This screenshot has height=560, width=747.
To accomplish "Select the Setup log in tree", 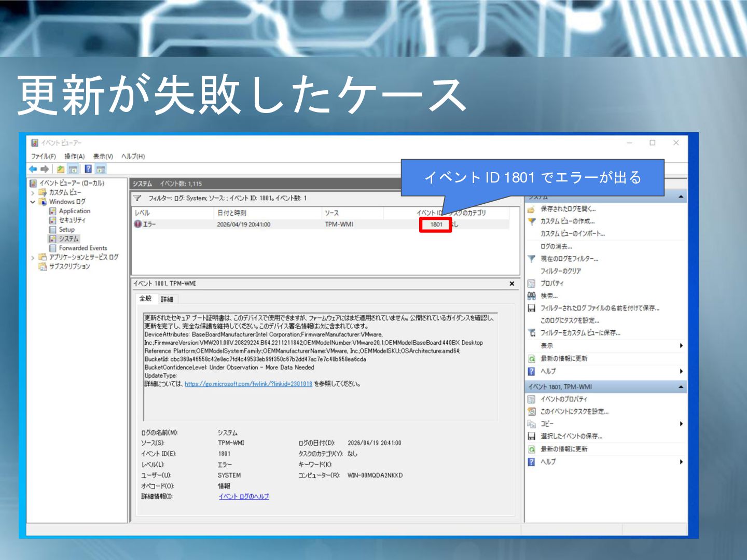I will [66, 229].
